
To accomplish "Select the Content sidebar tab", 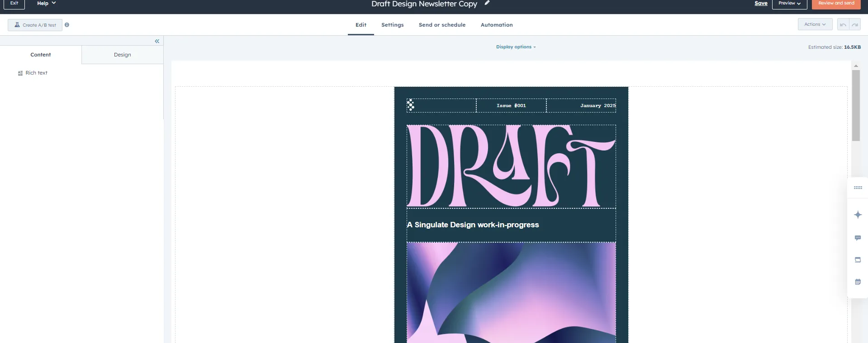I will pyautogui.click(x=41, y=55).
